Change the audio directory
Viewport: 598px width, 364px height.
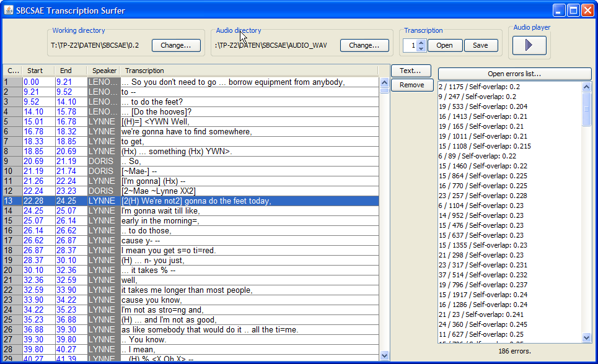pos(364,45)
